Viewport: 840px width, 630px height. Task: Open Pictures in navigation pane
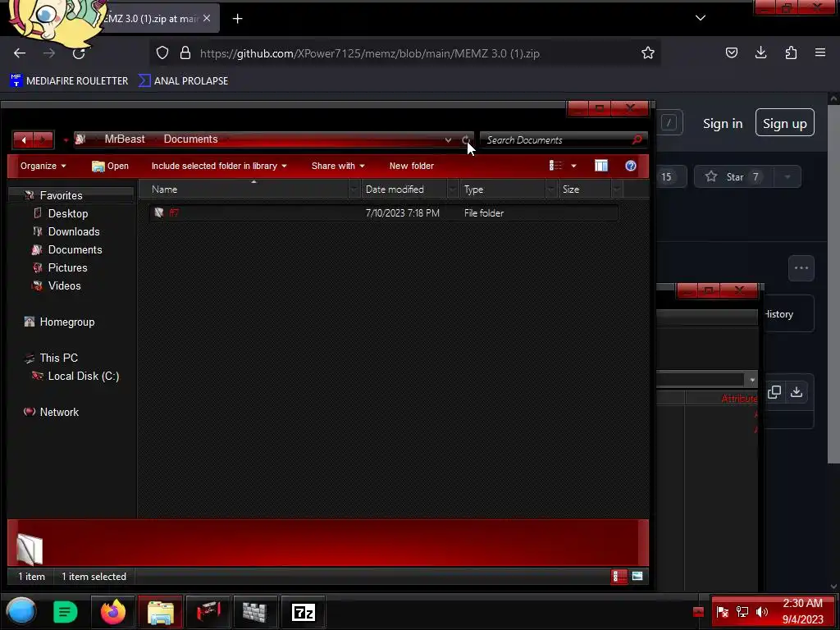pyautogui.click(x=67, y=267)
